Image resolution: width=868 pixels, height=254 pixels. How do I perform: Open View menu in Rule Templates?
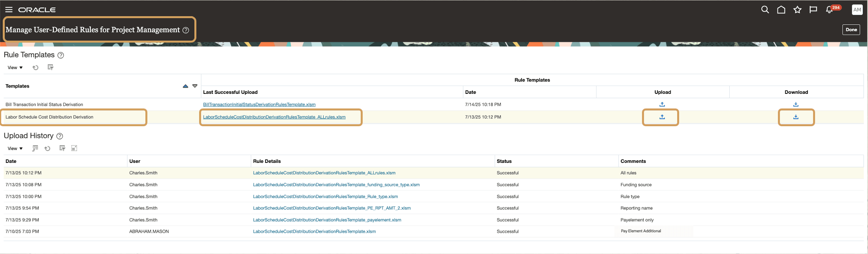point(15,67)
